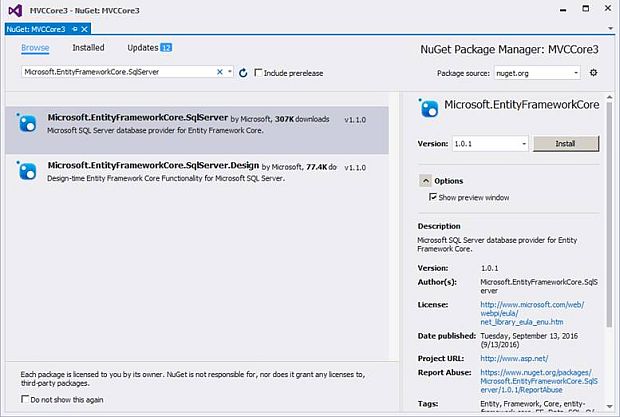Switch to the Installed tab
This screenshot has width=620, height=417.
click(x=88, y=48)
